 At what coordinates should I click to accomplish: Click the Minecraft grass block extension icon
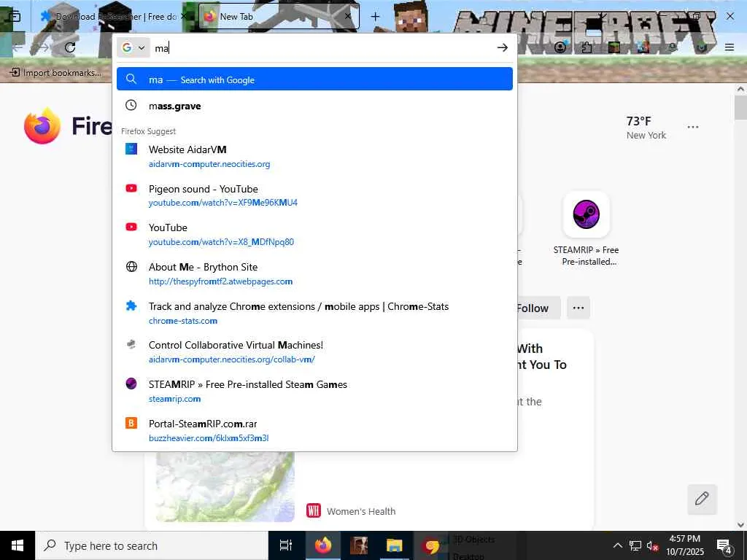[x=614, y=47]
